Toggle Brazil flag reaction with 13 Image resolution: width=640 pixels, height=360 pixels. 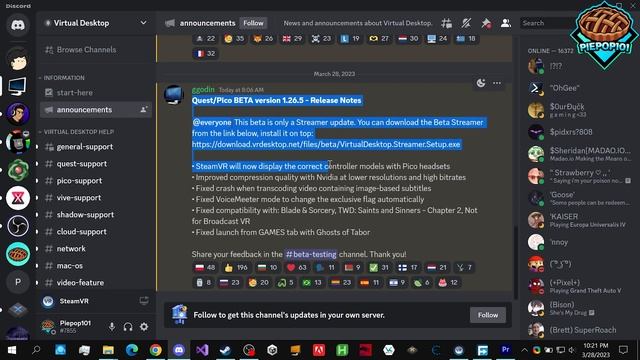tap(312, 282)
